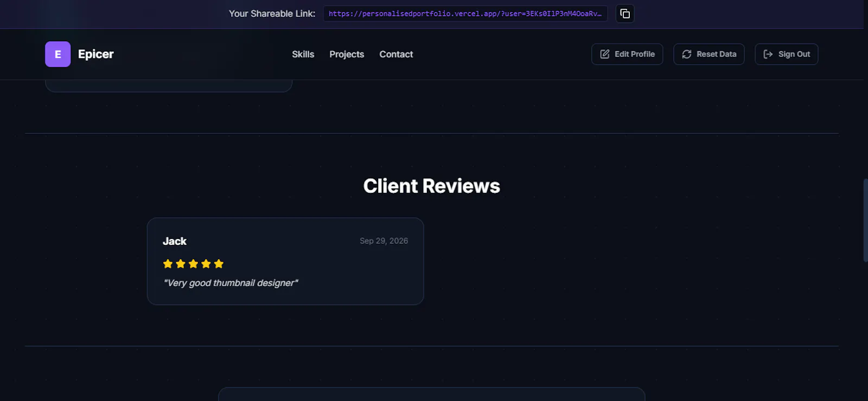Click the "Your Shareable Link:" label
Image resolution: width=868 pixels, height=401 pixels.
pyautogui.click(x=272, y=14)
